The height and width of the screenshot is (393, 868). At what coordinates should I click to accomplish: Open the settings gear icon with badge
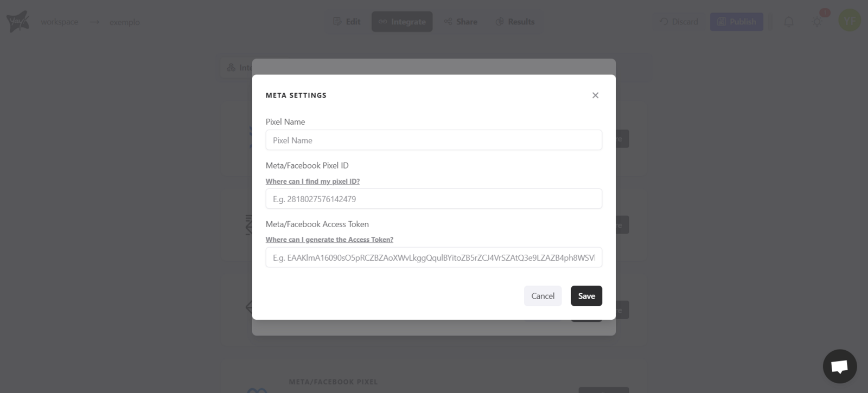tap(817, 22)
